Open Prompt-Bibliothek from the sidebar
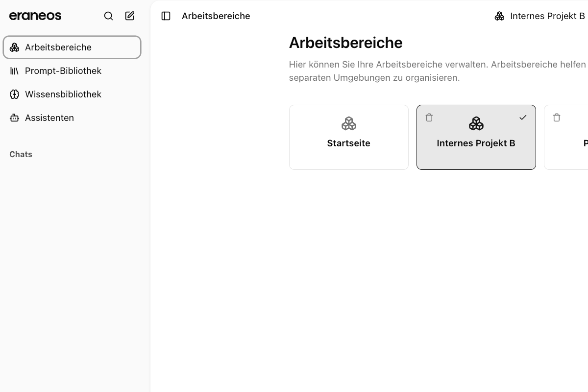The height and width of the screenshot is (392, 588). [63, 70]
